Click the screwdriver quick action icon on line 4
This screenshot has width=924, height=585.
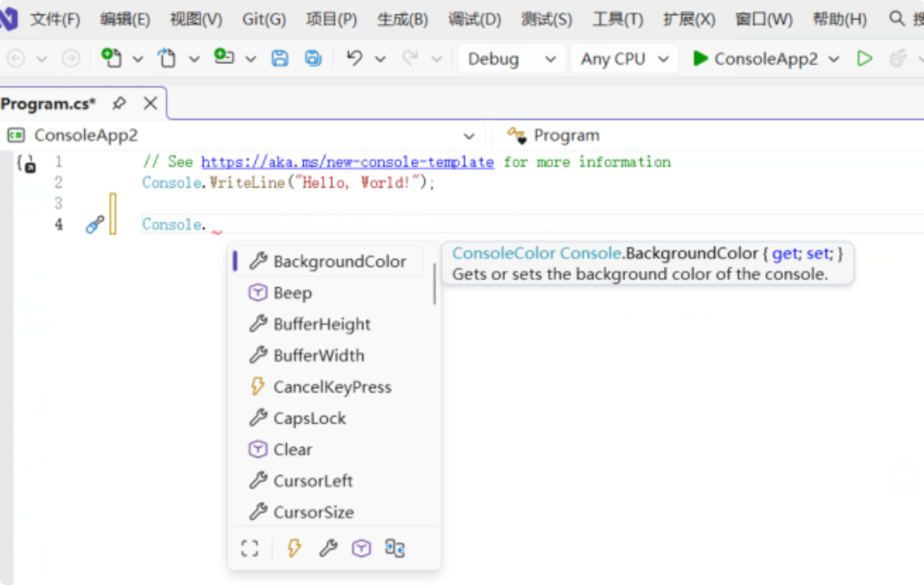[94, 225]
